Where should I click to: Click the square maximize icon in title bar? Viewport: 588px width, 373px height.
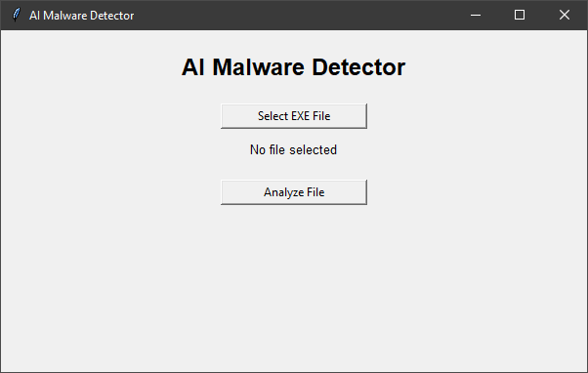(520, 15)
